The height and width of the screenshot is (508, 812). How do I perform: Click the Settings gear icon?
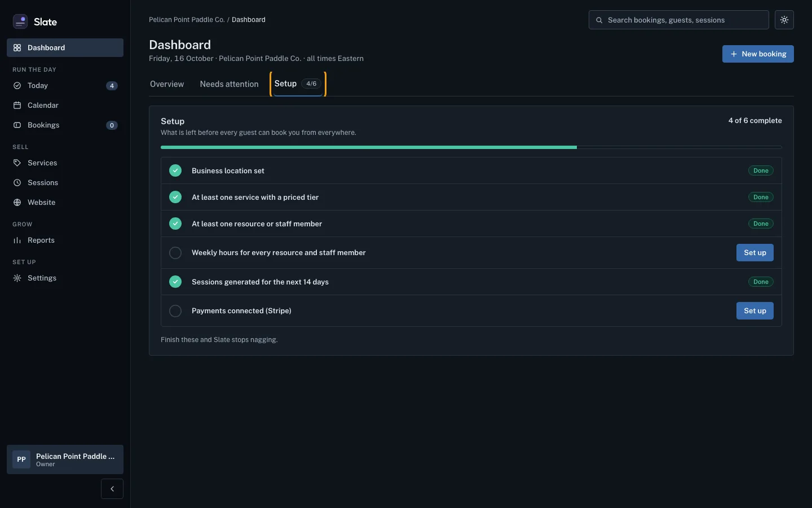coord(17,278)
